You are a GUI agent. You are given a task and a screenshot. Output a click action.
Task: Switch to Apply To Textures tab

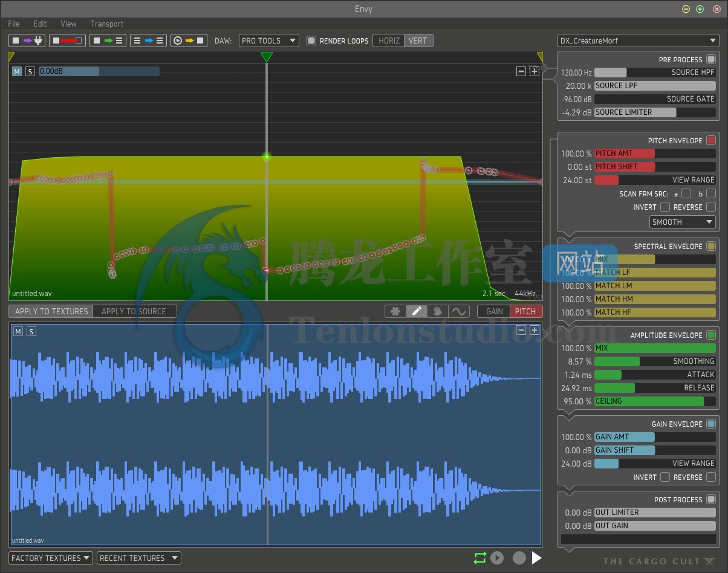click(x=51, y=311)
